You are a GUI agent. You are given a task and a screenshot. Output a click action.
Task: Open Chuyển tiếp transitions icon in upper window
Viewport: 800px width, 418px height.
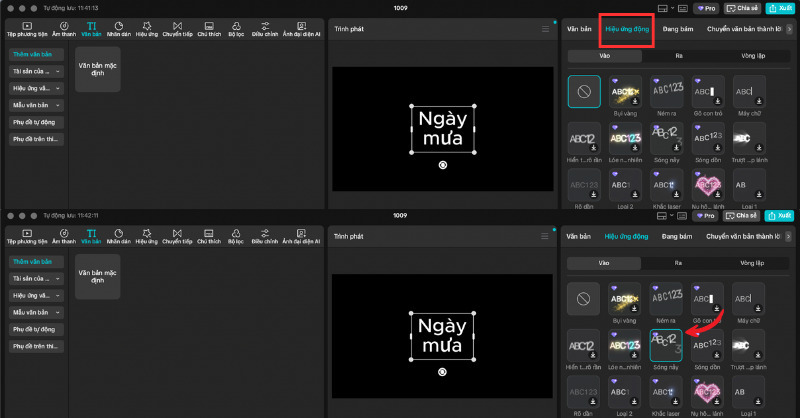click(x=177, y=29)
